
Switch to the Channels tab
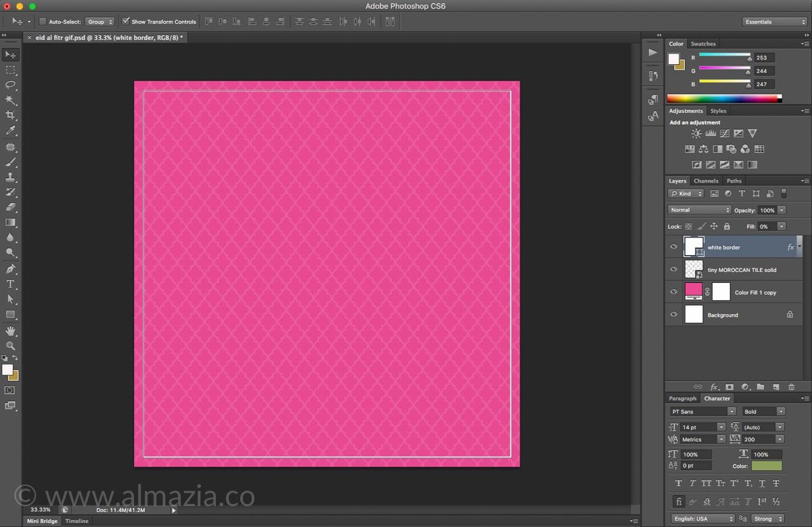tap(706, 181)
